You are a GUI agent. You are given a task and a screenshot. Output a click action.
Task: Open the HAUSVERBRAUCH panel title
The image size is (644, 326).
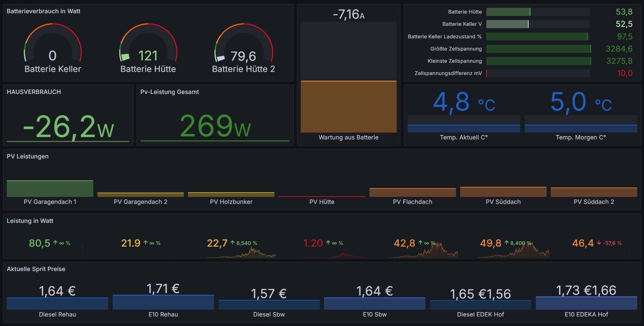pyautogui.click(x=34, y=92)
